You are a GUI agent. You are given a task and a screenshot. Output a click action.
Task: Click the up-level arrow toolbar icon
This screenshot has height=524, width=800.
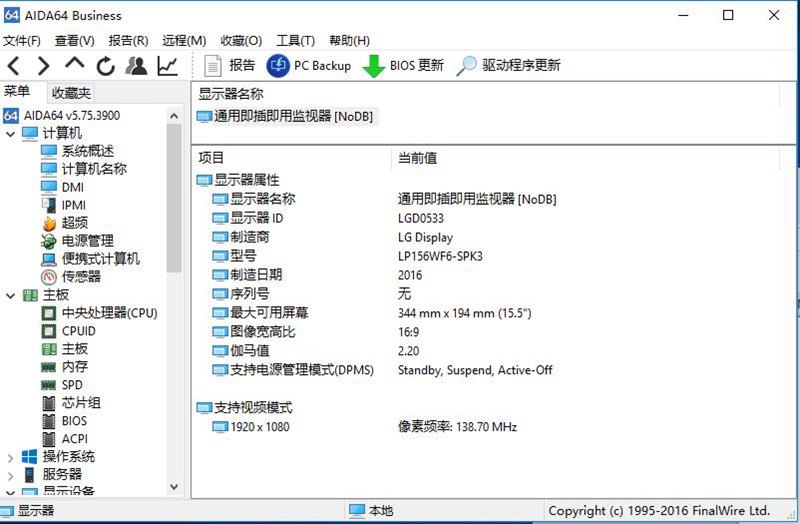pos(74,64)
